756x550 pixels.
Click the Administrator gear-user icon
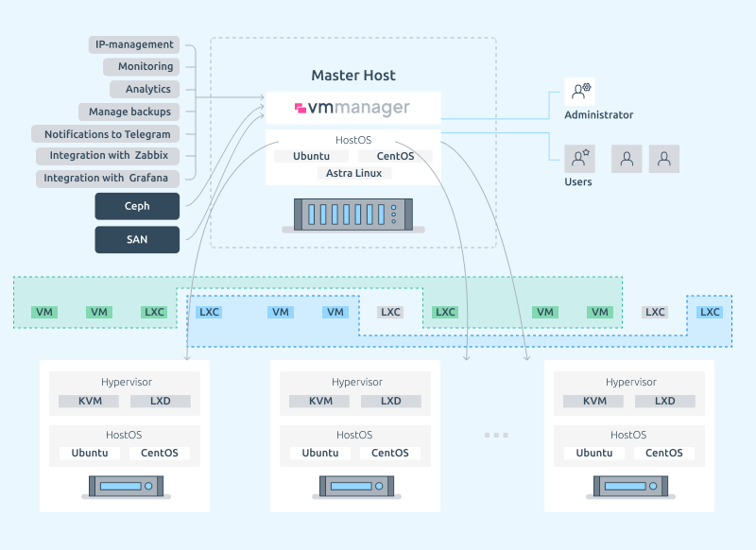click(579, 92)
